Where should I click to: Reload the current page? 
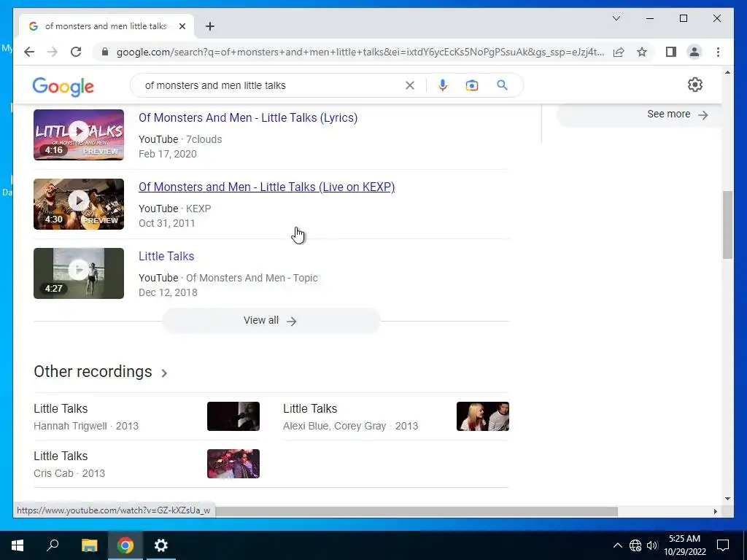[76, 52]
